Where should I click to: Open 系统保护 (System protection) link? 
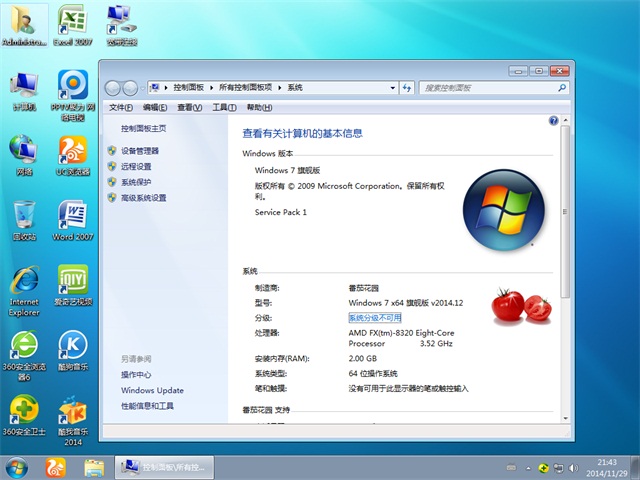pos(136,182)
